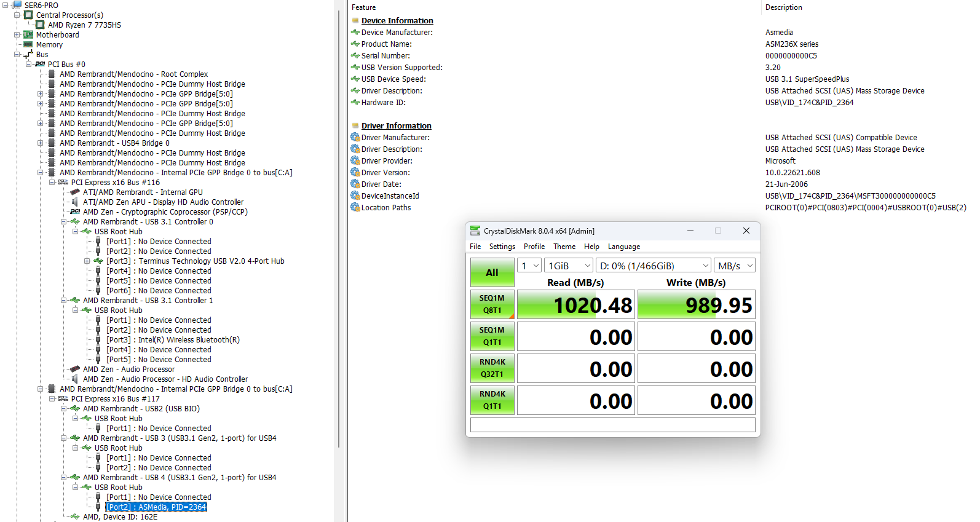Open the drive dropdown showing D: 0%
Image resolution: width=980 pixels, height=522 pixels.
654,266
